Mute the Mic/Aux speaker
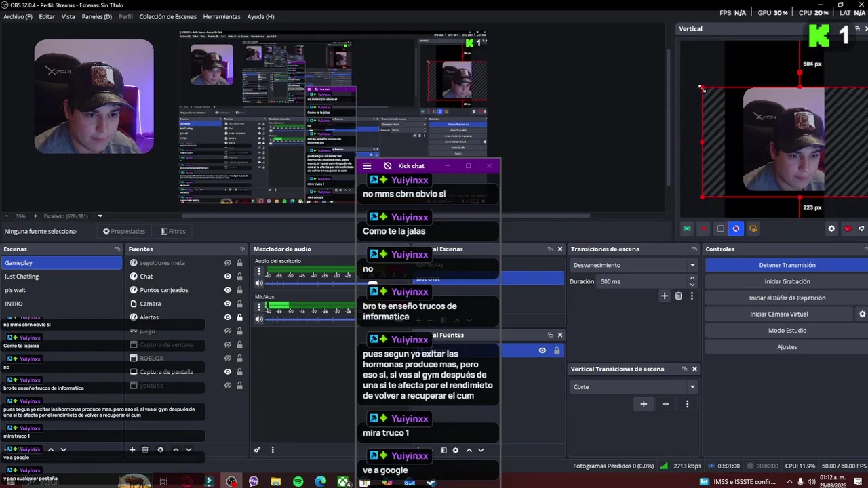This screenshot has width=868, height=488. click(258, 319)
